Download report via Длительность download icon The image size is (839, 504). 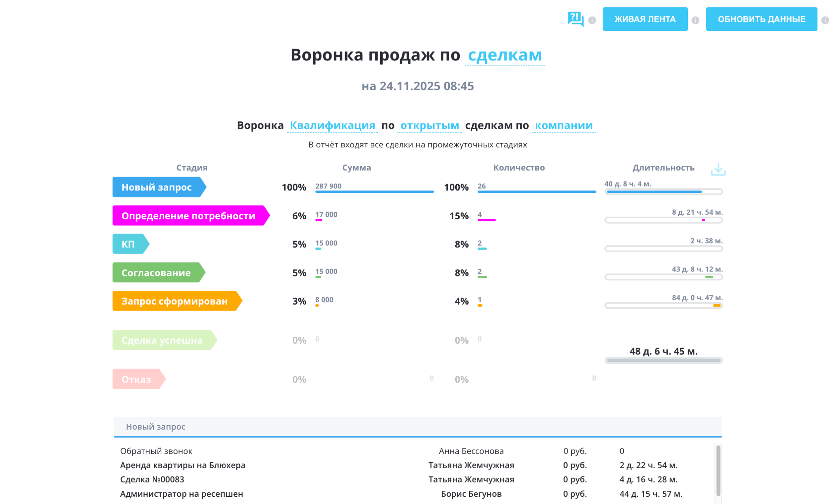point(718,169)
